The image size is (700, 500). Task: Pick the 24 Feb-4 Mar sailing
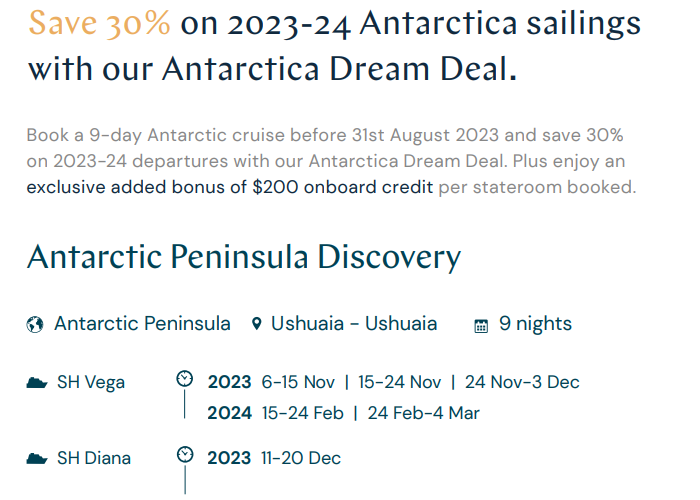tap(424, 413)
